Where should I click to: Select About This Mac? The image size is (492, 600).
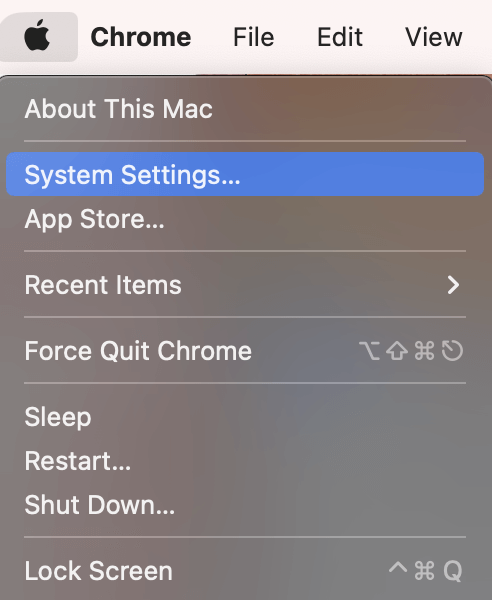(x=245, y=109)
